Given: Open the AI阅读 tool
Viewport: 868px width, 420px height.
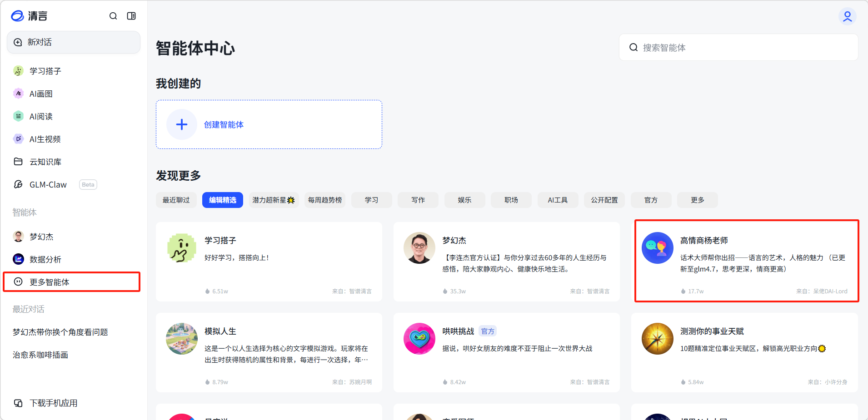Looking at the screenshot, I should [x=41, y=116].
